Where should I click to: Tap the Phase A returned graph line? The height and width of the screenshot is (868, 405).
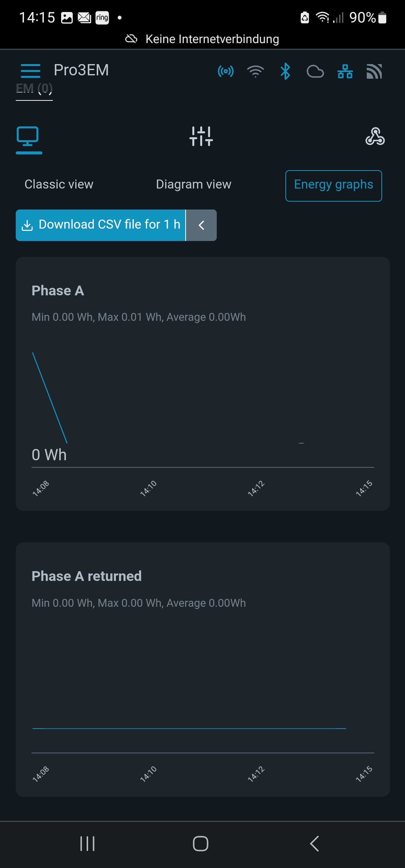click(189, 728)
